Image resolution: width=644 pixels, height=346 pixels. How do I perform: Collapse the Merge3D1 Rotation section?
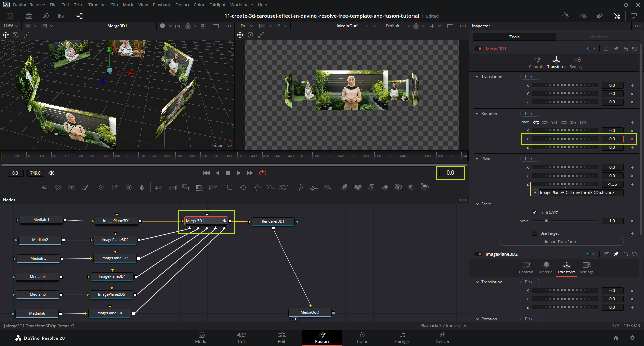[477, 114]
